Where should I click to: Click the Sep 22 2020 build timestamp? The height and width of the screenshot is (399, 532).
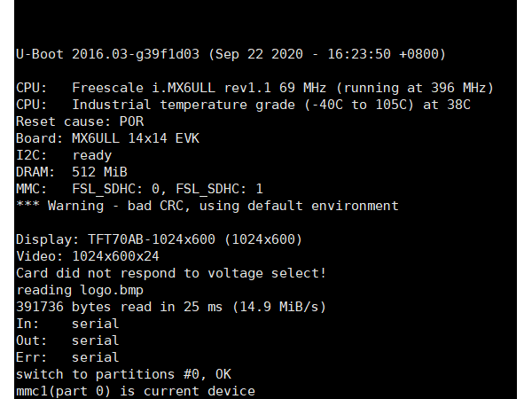pos(327,55)
